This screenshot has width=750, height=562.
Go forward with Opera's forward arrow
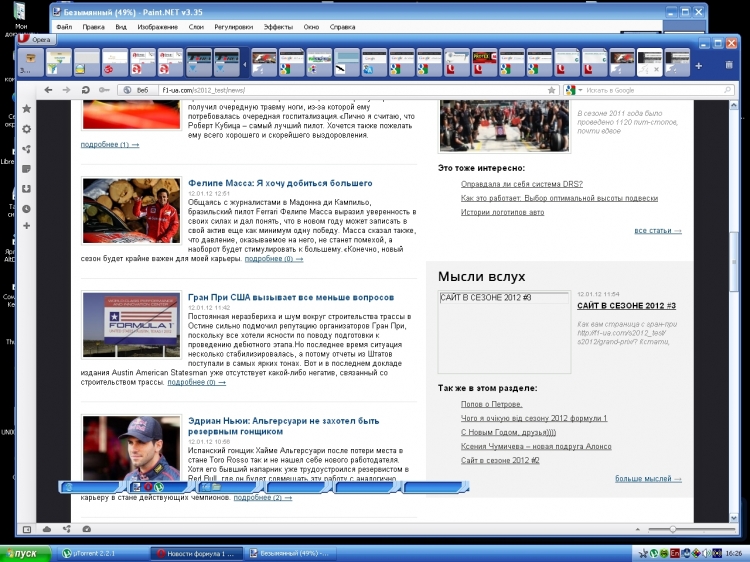[66, 90]
